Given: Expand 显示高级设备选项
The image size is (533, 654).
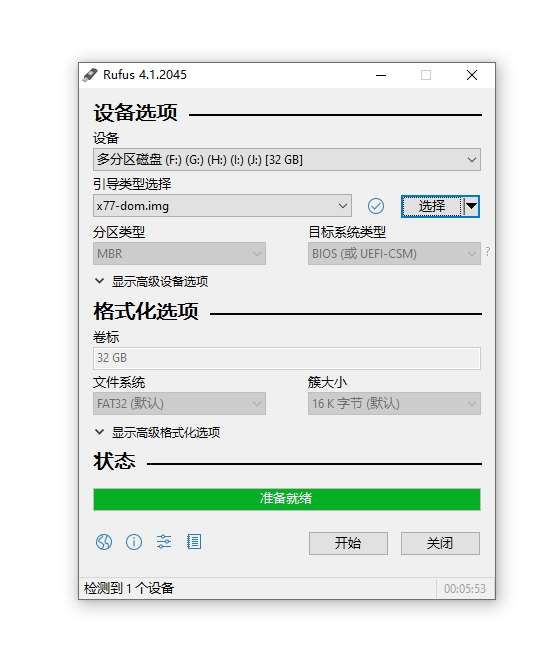Looking at the screenshot, I should 152,282.
